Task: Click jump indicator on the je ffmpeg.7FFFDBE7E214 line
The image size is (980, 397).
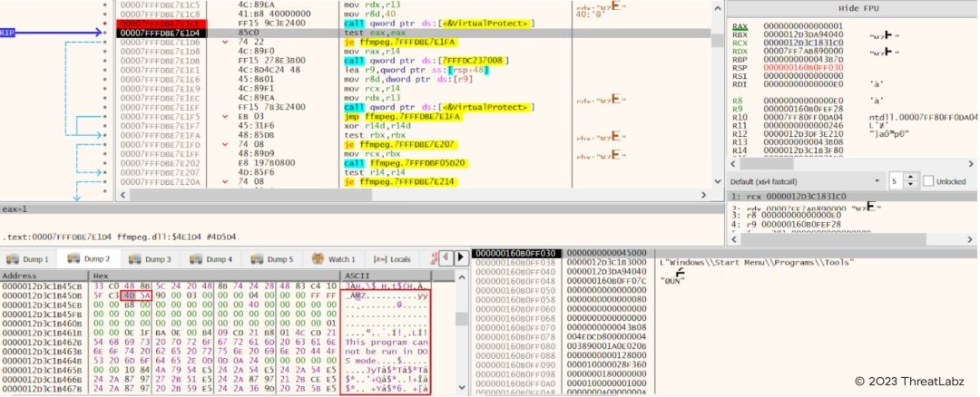Action: coord(226,182)
